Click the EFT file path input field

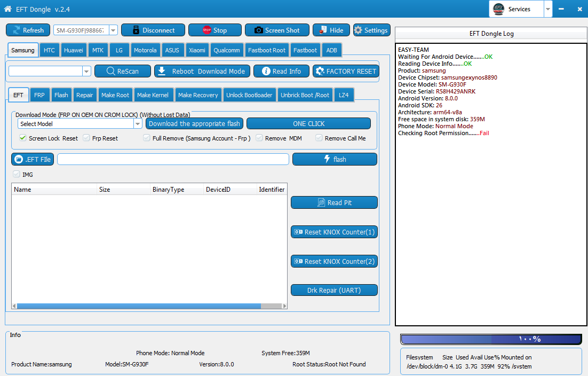[173, 159]
